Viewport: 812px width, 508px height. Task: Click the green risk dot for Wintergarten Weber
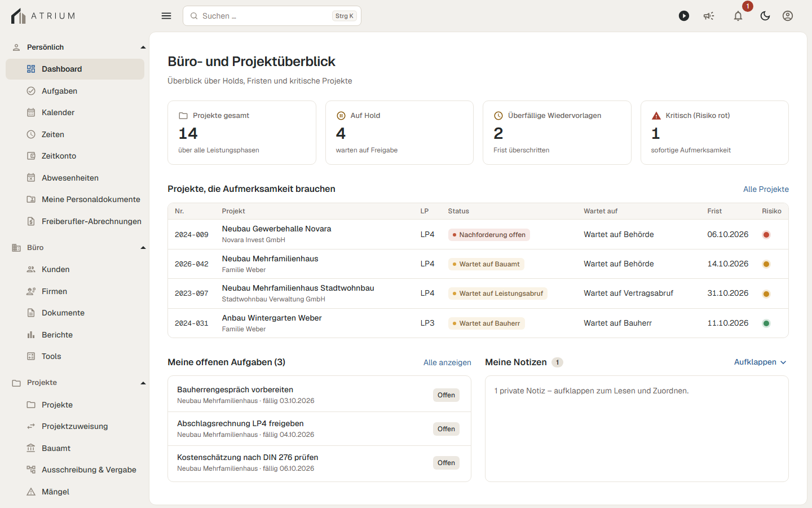(x=766, y=323)
